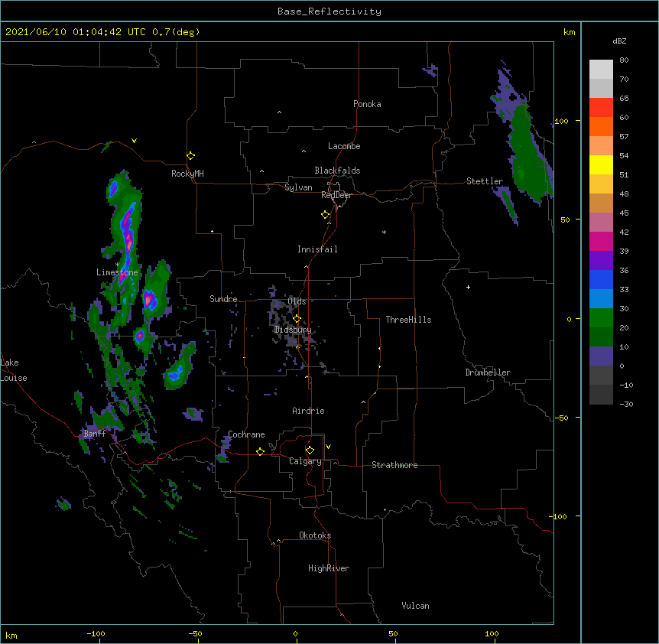
Task: Click the yellow diamond marker near Olds
Action: point(297,319)
